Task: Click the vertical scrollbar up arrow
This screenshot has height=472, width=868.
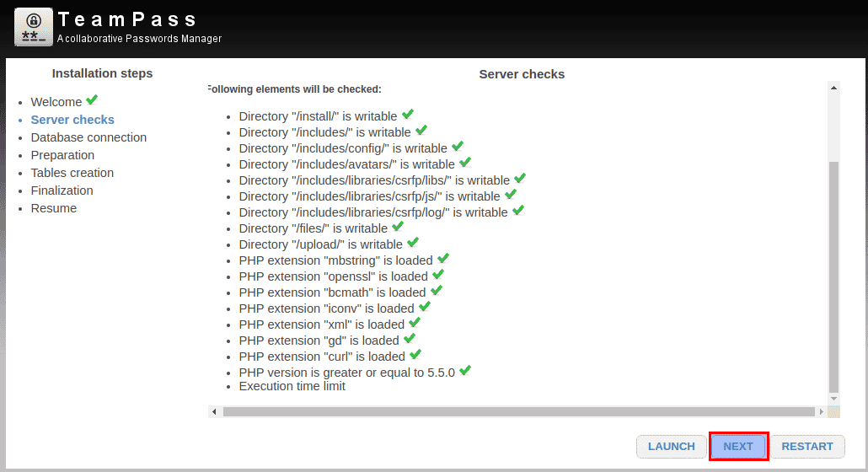Action: coord(833,88)
